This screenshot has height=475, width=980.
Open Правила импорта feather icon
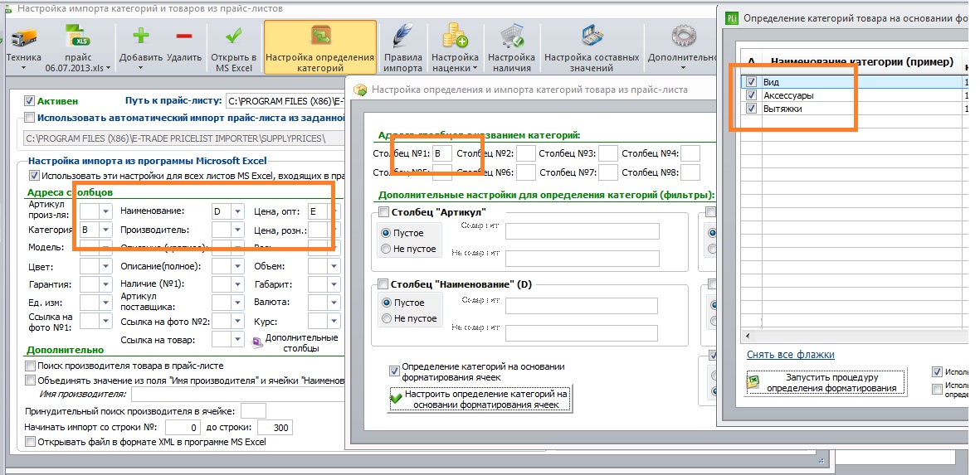pos(402,36)
